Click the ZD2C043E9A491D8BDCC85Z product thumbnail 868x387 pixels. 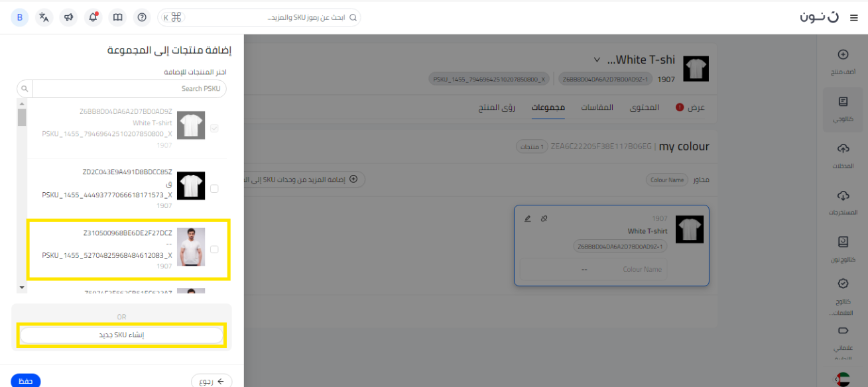(191, 186)
